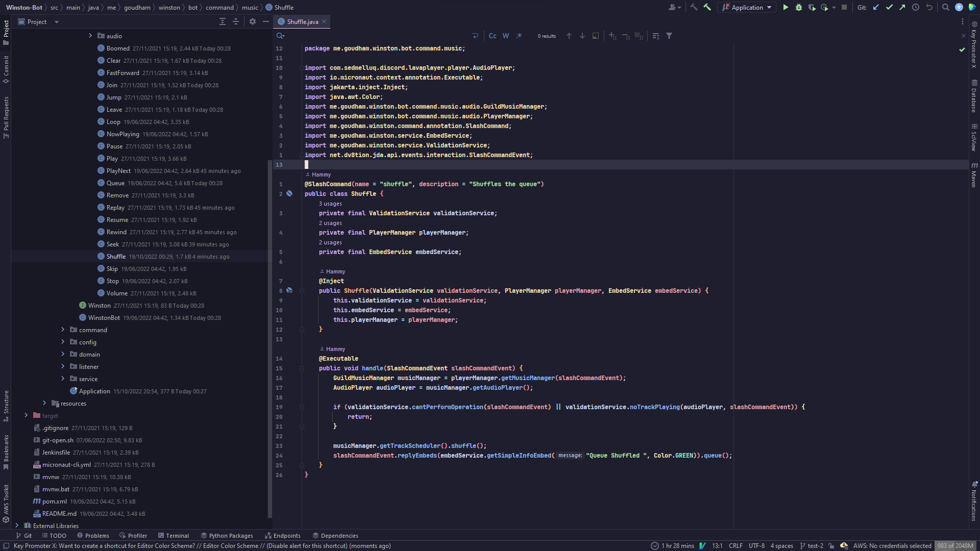Image resolution: width=980 pixels, height=551 pixels.
Task: Toggle Words (W) option in search bar
Action: point(505,36)
